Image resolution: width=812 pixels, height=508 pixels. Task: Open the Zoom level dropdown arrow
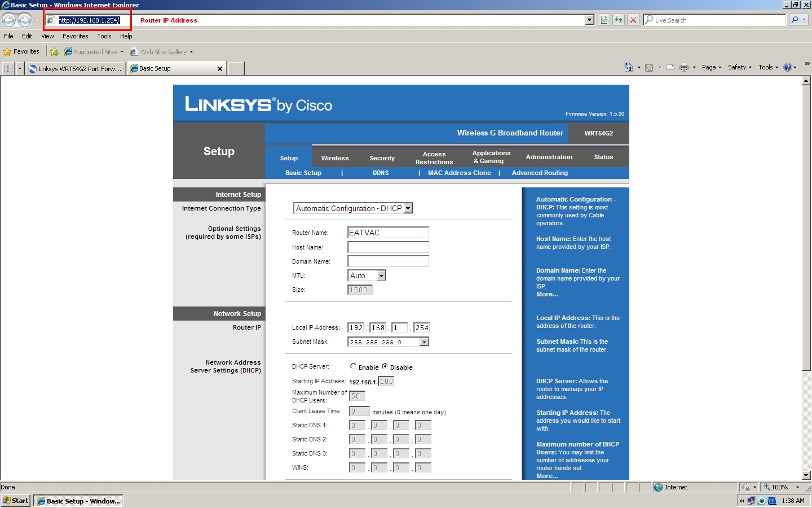point(797,487)
